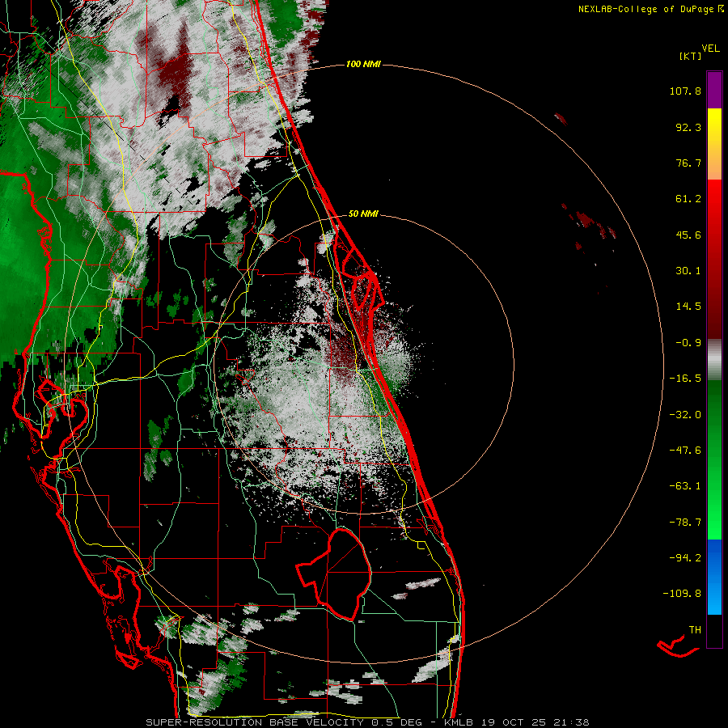This screenshot has width=728, height=728.
Task: Select the 14.5 scale value
Action: [688, 307]
